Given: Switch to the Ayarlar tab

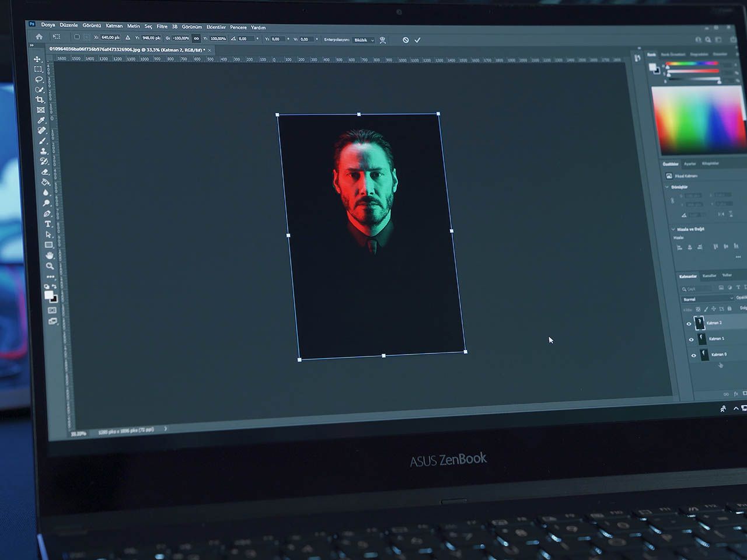Looking at the screenshot, I should point(690,164).
